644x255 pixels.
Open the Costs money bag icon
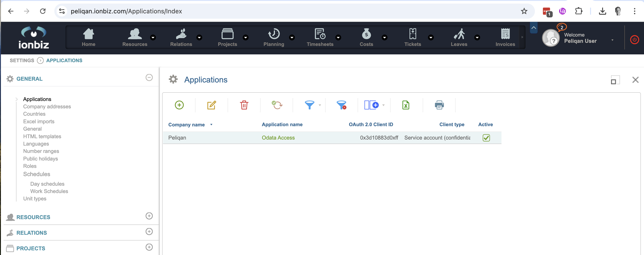pyautogui.click(x=366, y=34)
